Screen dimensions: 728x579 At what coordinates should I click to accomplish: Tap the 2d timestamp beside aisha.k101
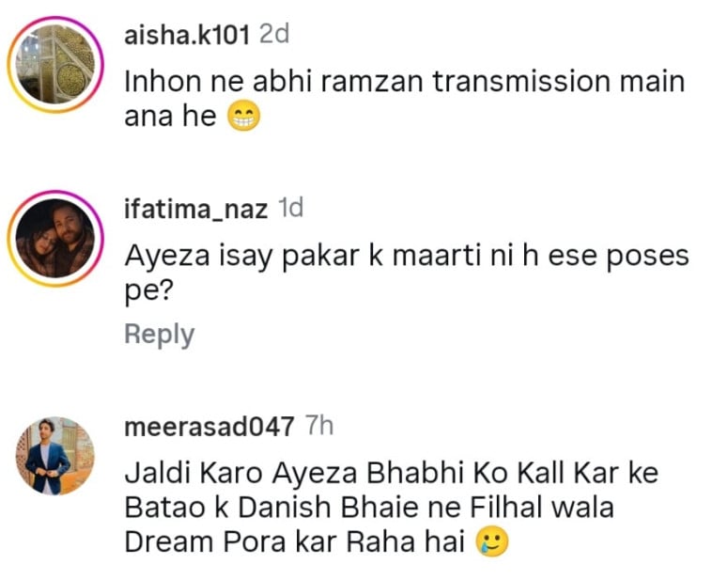coord(274,35)
